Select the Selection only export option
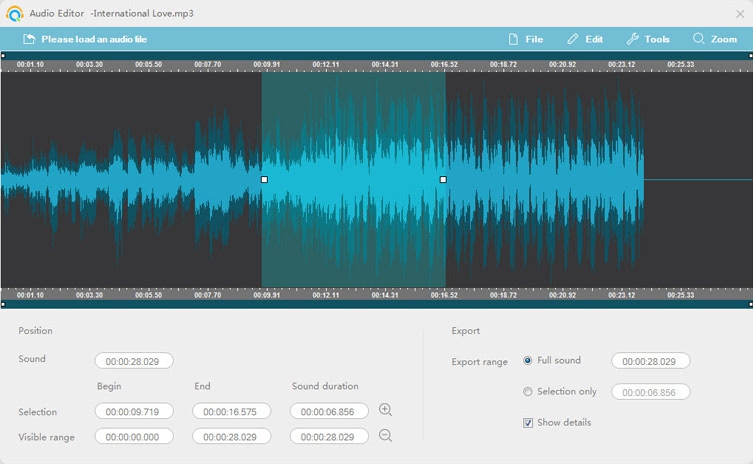 point(528,392)
